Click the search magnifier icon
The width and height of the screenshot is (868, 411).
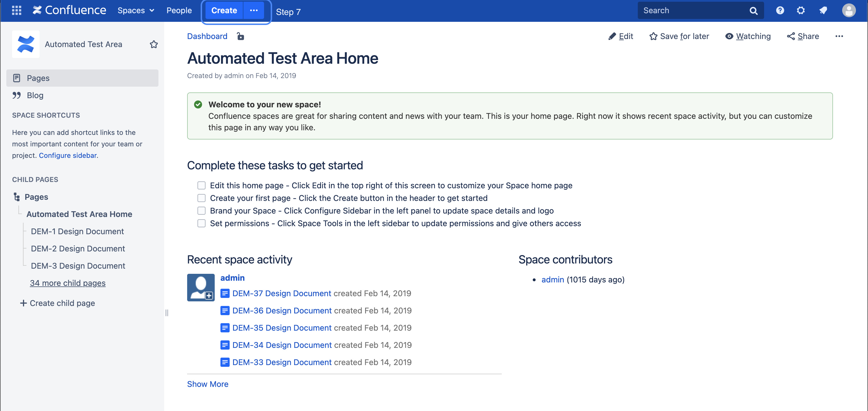click(753, 11)
